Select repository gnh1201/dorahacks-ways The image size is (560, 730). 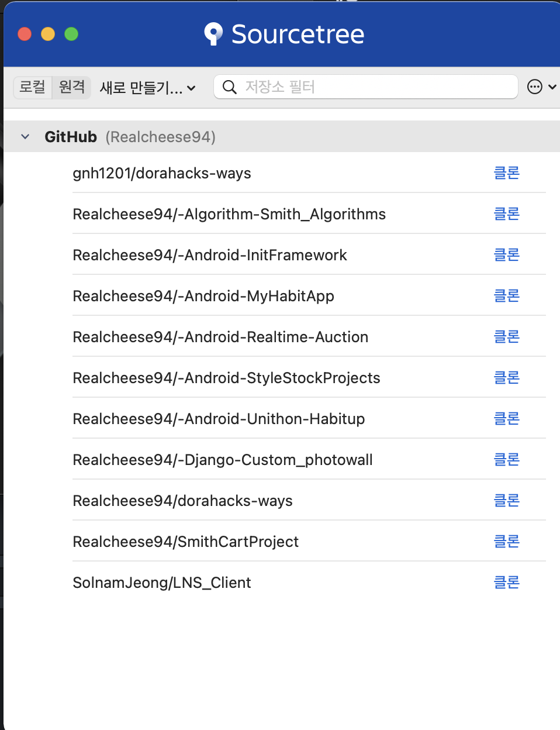pos(162,174)
